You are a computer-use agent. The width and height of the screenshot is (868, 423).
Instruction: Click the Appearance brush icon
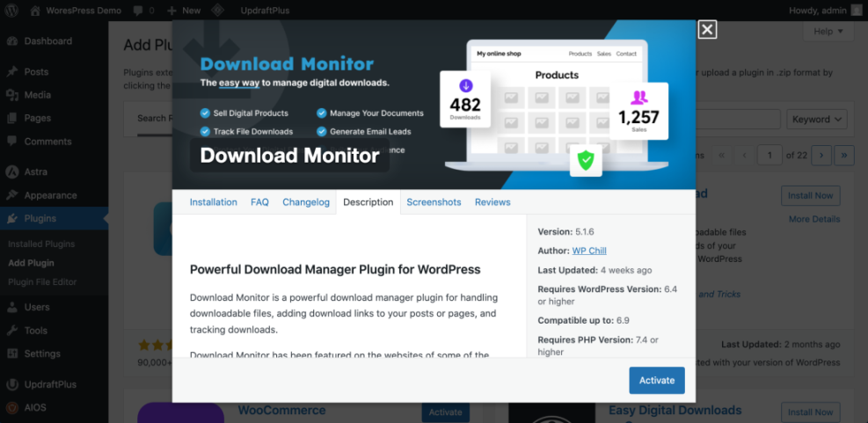pyautogui.click(x=12, y=195)
